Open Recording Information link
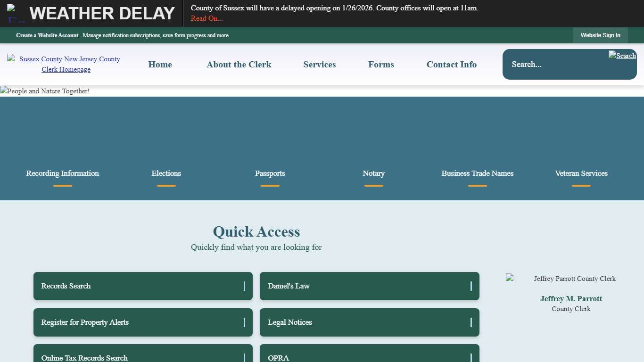The image size is (644, 362). [63, 173]
